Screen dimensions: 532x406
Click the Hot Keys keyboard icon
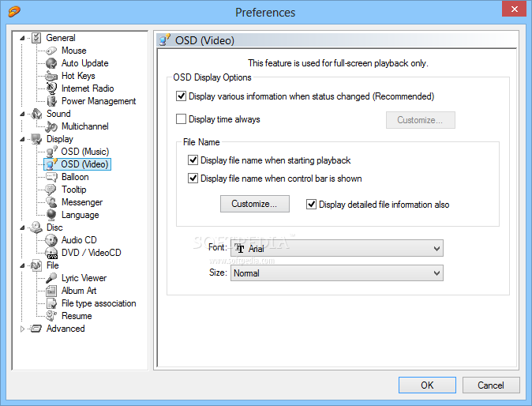click(51, 76)
